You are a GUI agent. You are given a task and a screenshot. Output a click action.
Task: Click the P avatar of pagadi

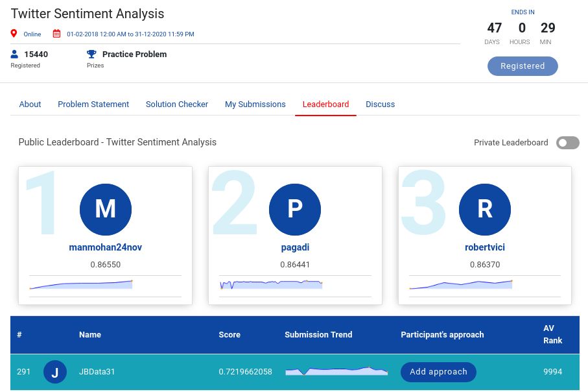point(295,208)
